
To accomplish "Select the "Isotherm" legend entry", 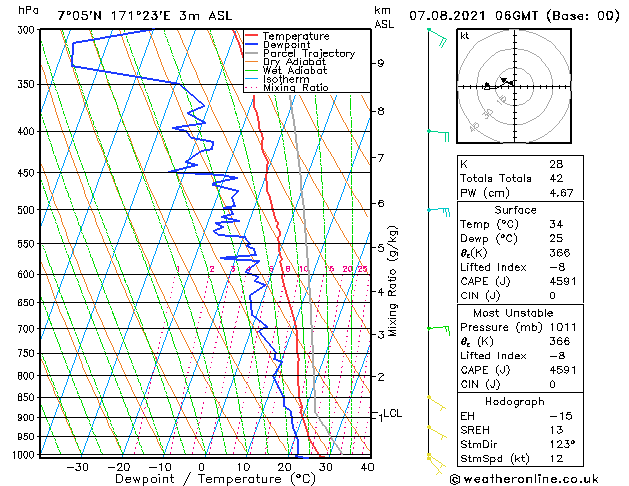I will pyautogui.click(x=286, y=79).
